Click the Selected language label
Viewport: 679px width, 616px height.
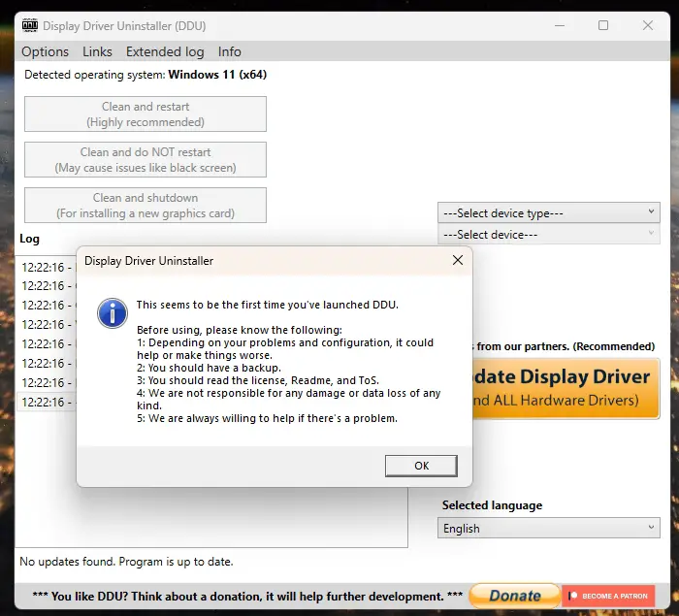click(492, 505)
